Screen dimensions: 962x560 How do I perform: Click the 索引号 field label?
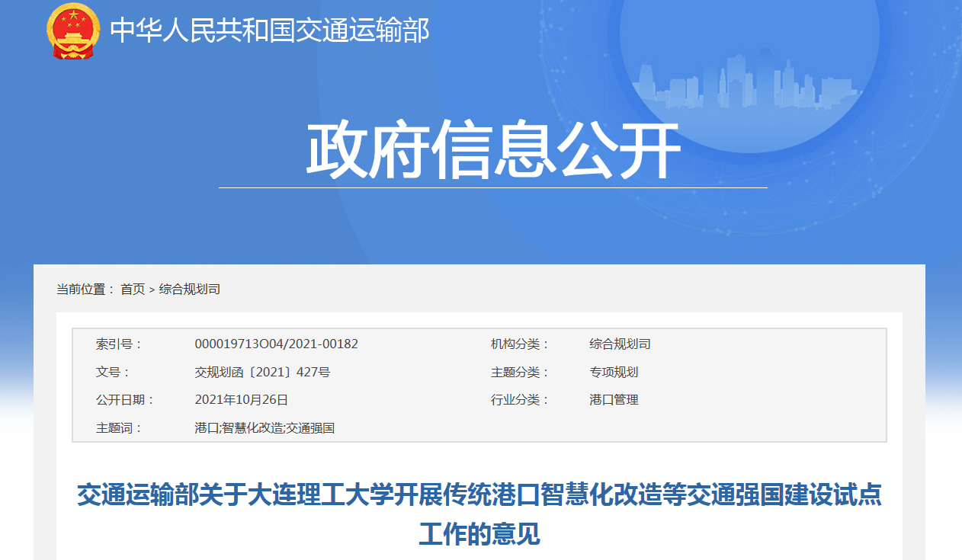[x=119, y=344]
